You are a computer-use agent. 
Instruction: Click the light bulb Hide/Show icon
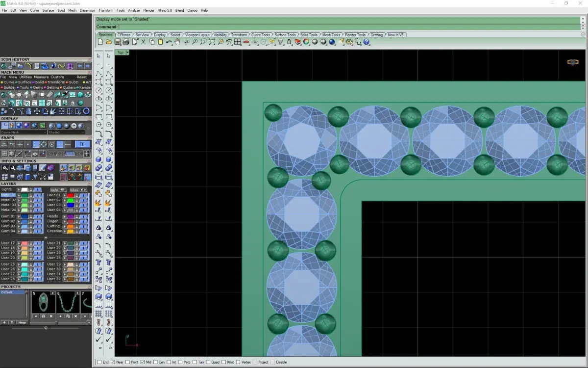pos(281,42)
